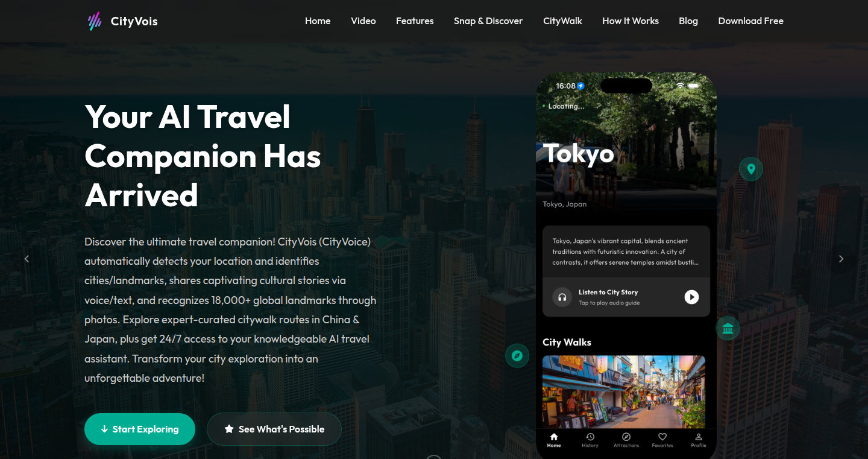
Task: Go to previous slide arrow
Action: click(27, 259)
